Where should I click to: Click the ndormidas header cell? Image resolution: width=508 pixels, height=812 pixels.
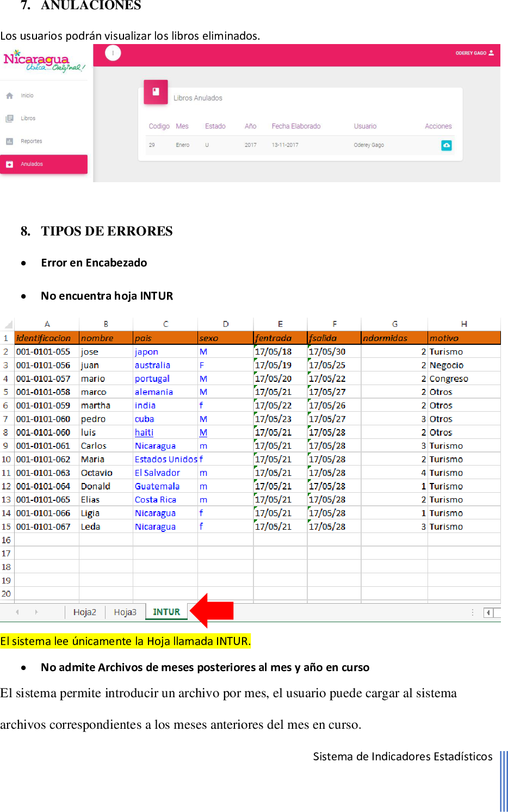click(x=394, y=338)
